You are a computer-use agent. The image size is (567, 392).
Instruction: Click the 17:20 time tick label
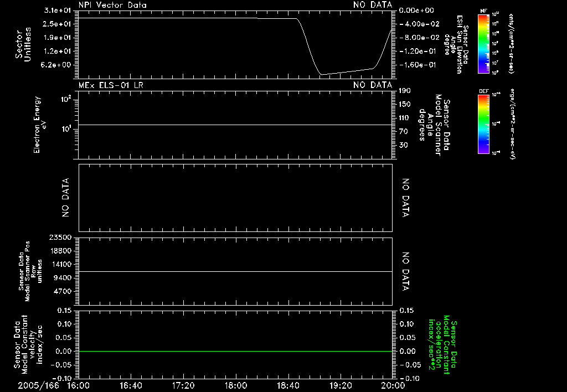183,385
